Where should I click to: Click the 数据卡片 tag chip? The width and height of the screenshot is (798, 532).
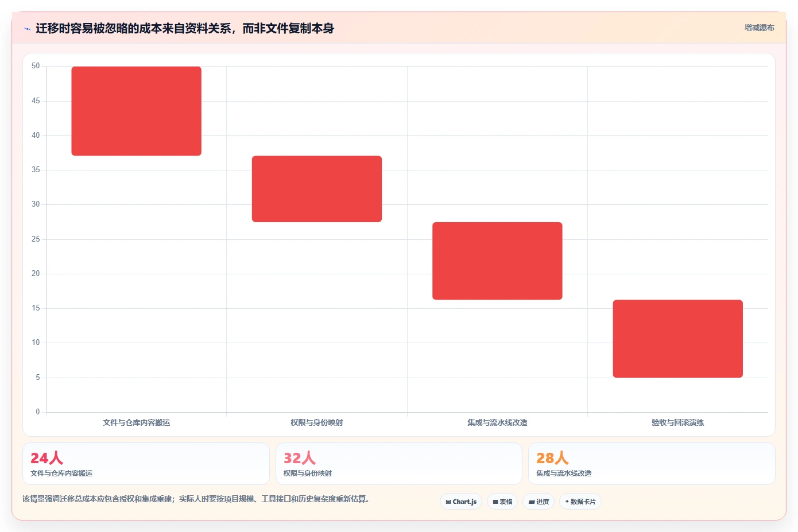pyautogui.click(x=580, y=502)
